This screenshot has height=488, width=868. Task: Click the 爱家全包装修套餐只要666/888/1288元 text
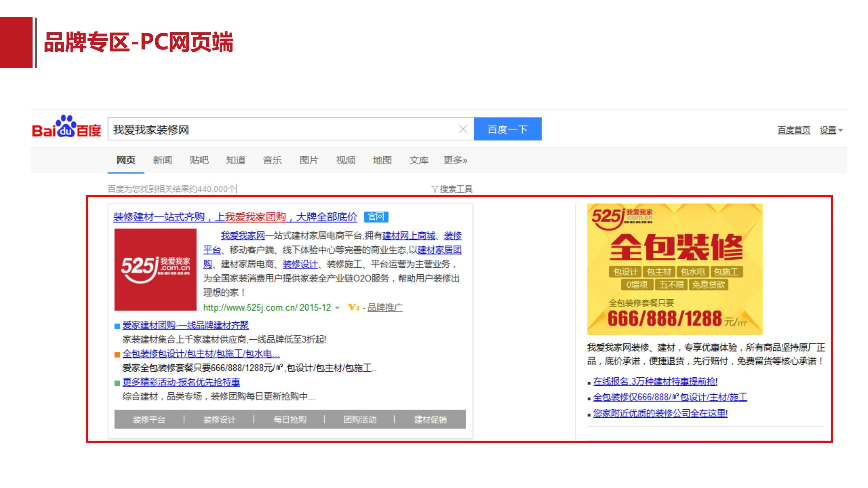pyautogui.click(x=249, y=368)
